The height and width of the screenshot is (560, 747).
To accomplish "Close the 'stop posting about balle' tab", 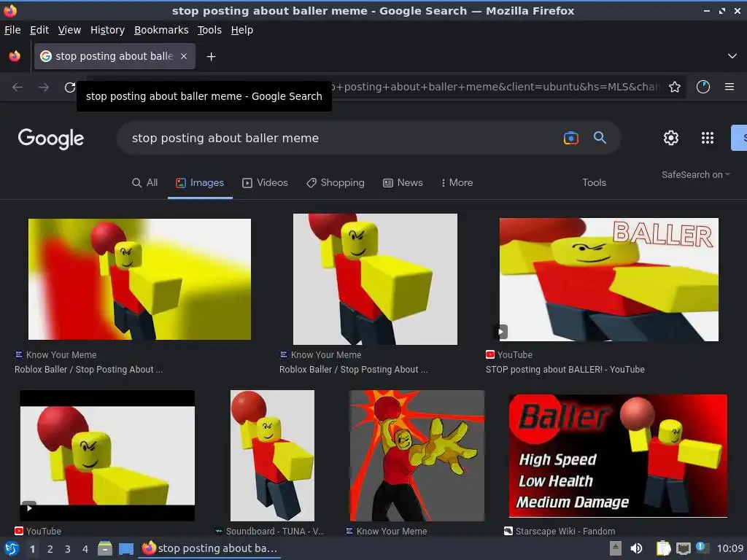I will 184,56.
